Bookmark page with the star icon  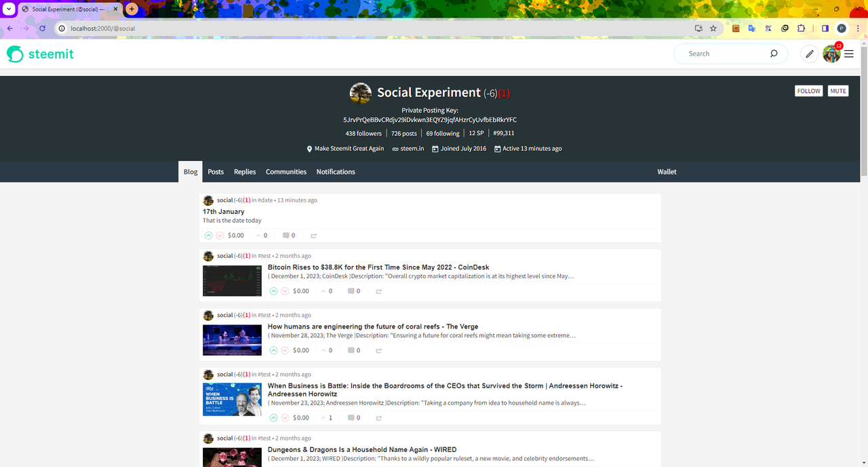(x=713, y=29)
